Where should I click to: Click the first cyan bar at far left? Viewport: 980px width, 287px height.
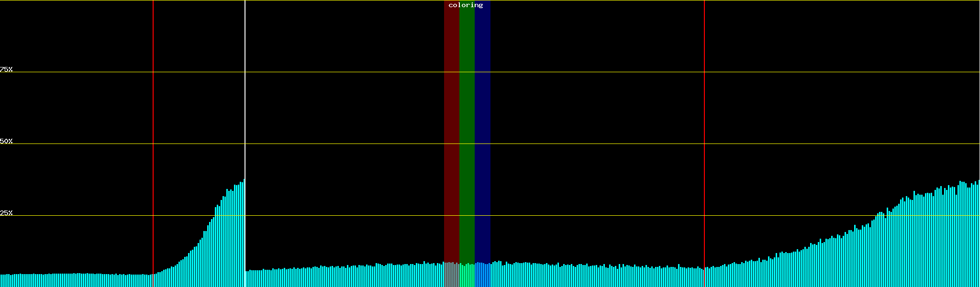[1, 281]
